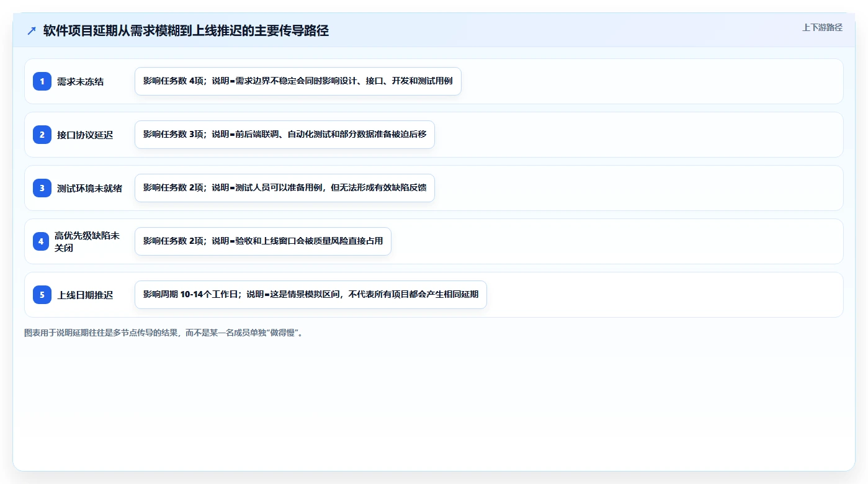
Task: Open the detail box showing 影响任务数 4项
Action: point(298,81)
